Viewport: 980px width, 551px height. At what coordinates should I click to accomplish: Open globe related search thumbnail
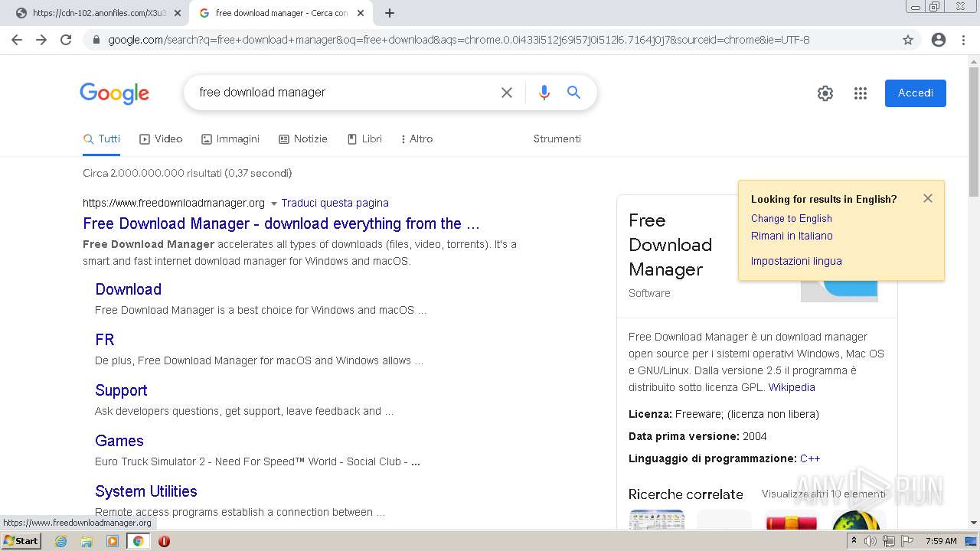[859, 520]
